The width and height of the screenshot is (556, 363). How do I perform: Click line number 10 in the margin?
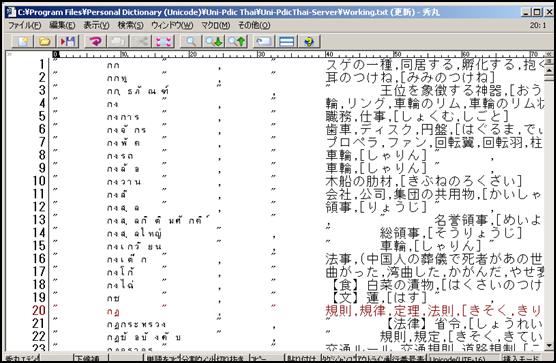(39, 181)
